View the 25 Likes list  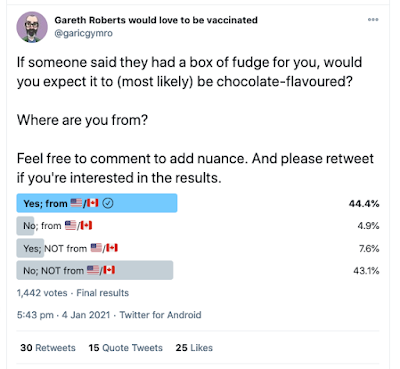coord(194,348)
